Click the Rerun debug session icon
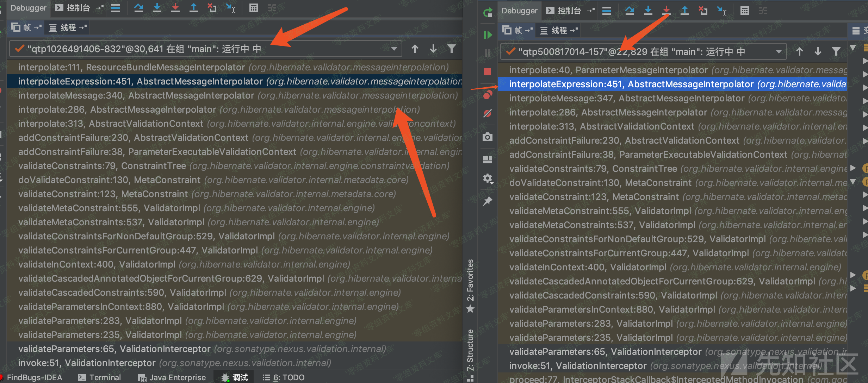The width and height of the screenshot is (868, 383). click(x=488, y=13)
